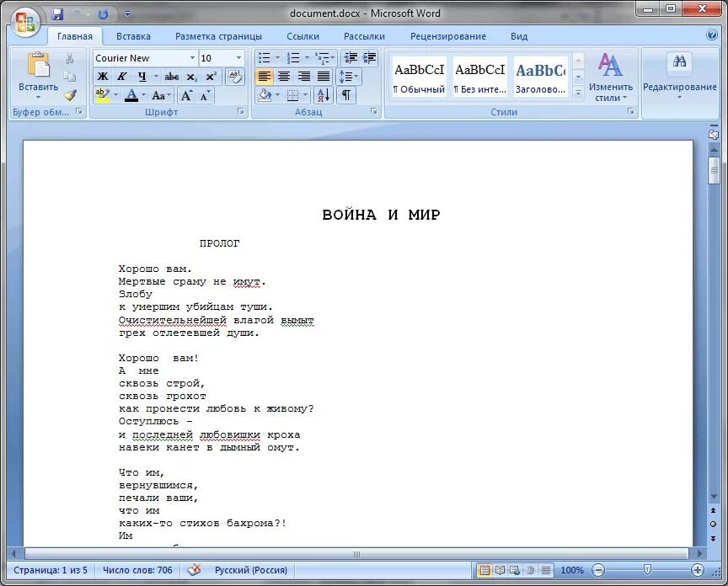728x586 pixels.
Task: Open font size dropdown
Action: pos(238,58)
